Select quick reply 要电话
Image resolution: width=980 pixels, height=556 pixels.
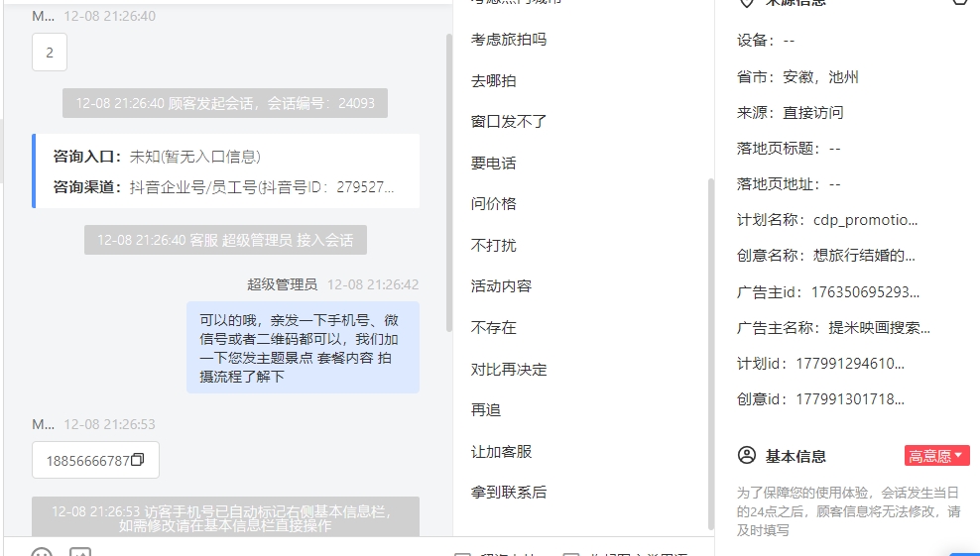493,164
